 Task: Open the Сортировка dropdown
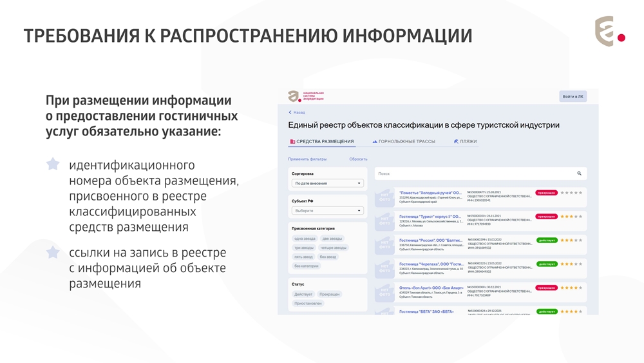tap(328, 183)
